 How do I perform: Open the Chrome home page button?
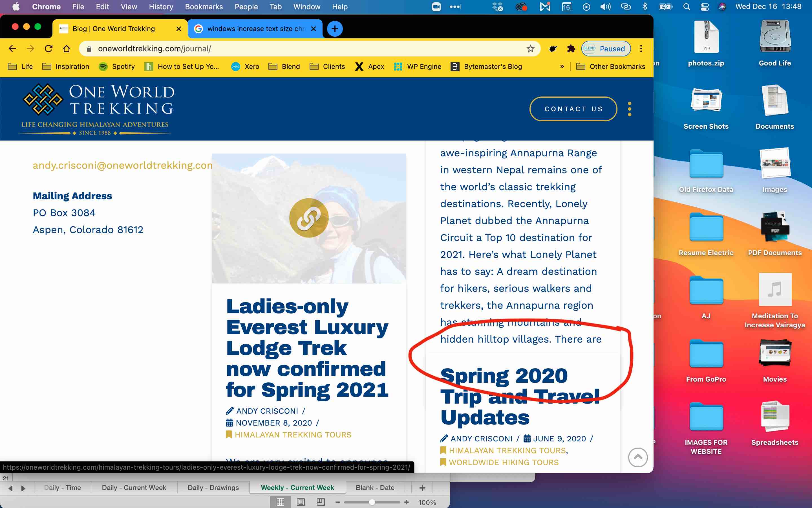pyautogui.click(x=67, y=49)
